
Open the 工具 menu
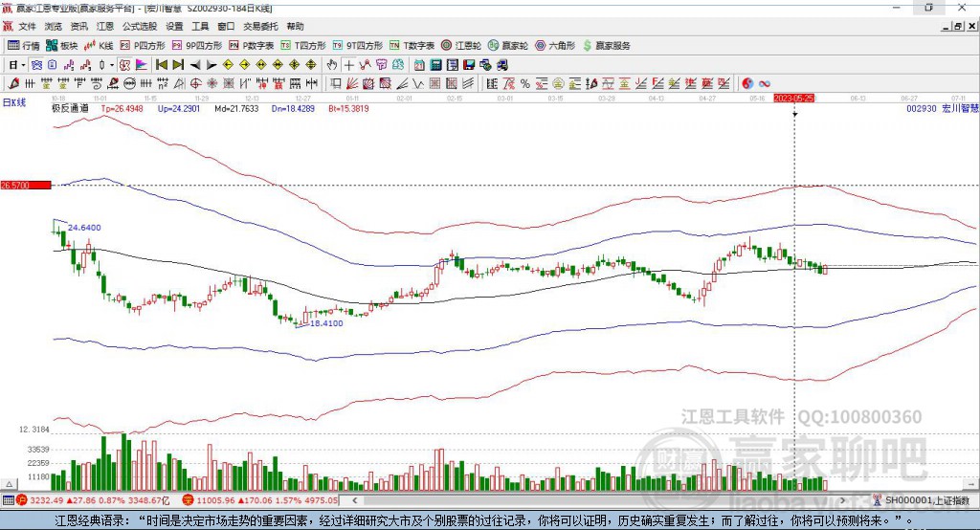tap(200, 26)
